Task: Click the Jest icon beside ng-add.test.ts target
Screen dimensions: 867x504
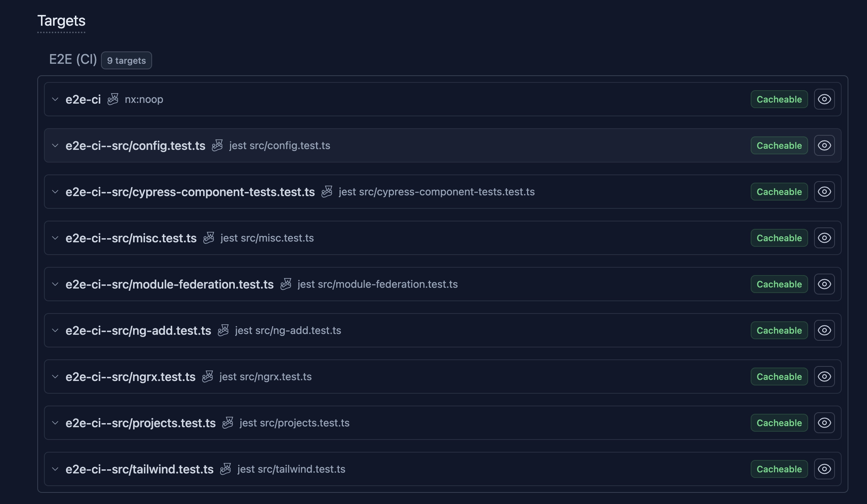Action: pos(223,330)
